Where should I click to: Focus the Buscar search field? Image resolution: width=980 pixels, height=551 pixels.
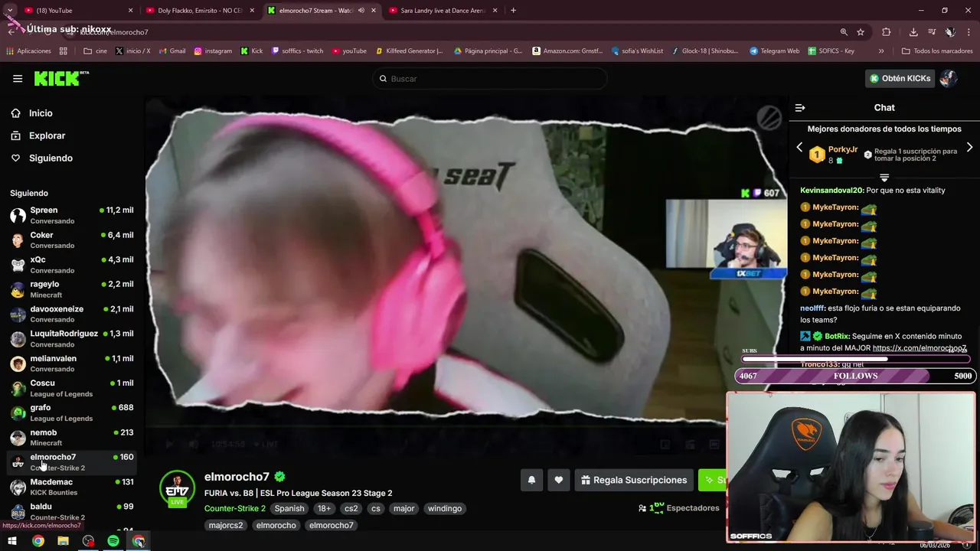(x=490, y=79)
